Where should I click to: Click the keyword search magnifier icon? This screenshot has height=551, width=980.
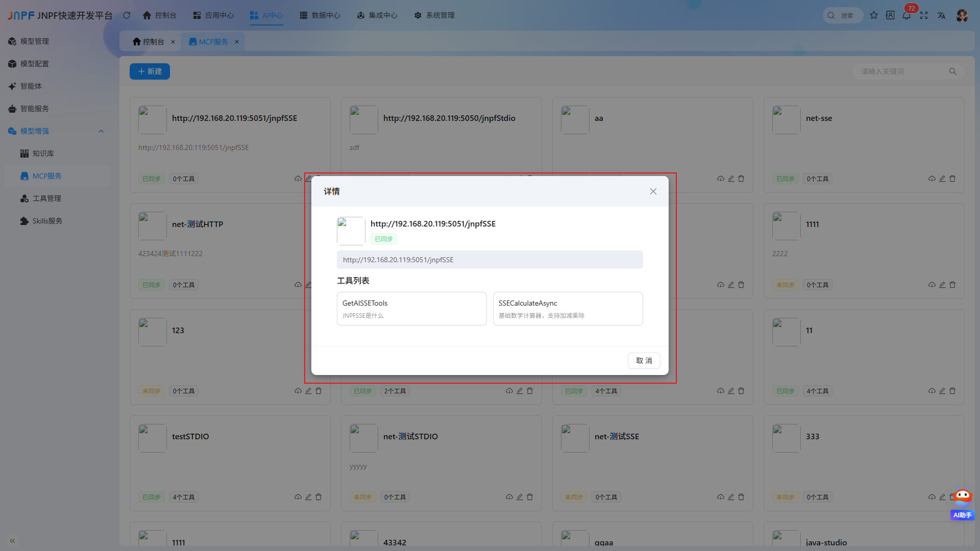click(952, 71)
